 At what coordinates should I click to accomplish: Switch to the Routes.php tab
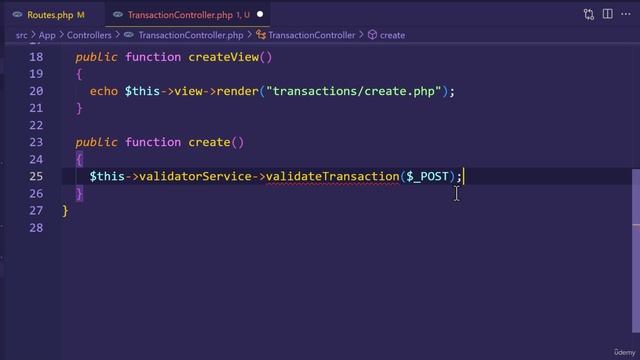[50, 15]
